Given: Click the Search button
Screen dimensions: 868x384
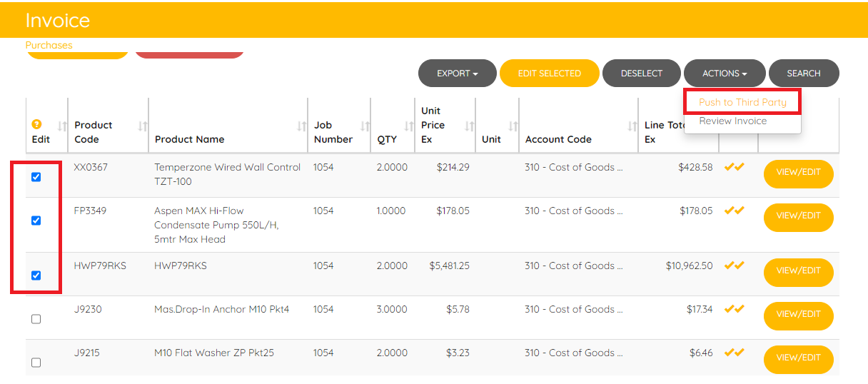Looking at the screenshot, I should click(x=804, y=73).
